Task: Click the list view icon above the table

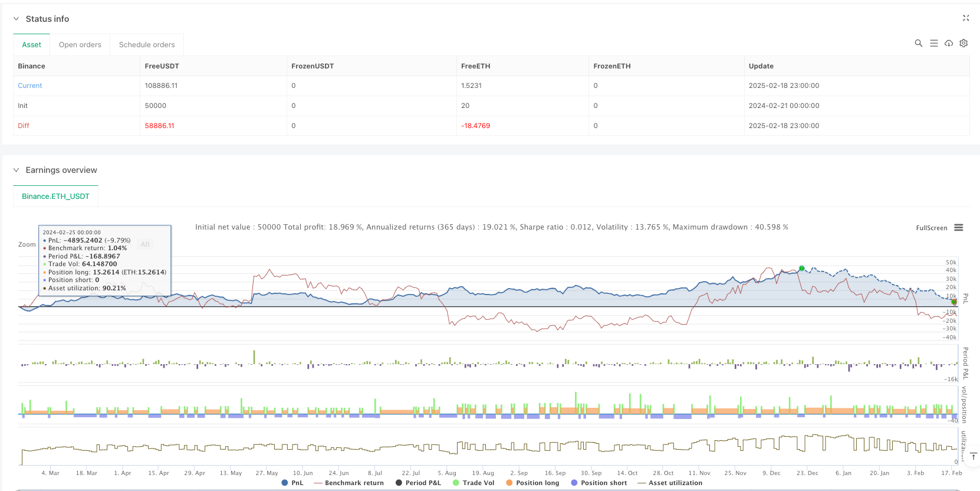Action: (934, 43)
